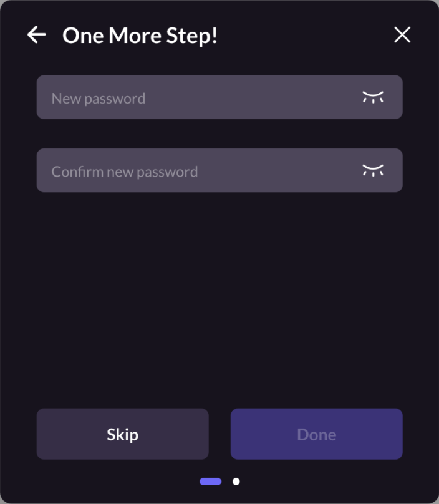
Task: Finish password setup with Done
Action: click(x=316, y=434)
